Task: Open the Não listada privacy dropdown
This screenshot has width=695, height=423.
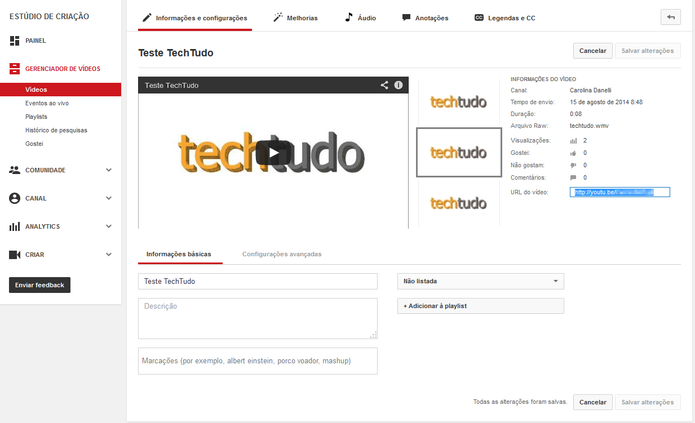Action: pyautogui.click(x=480, y=281)
